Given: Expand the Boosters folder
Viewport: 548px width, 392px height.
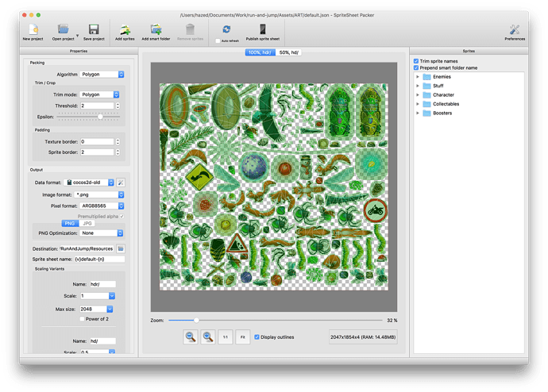Looking at the screenshot, I should pos(417,113).
